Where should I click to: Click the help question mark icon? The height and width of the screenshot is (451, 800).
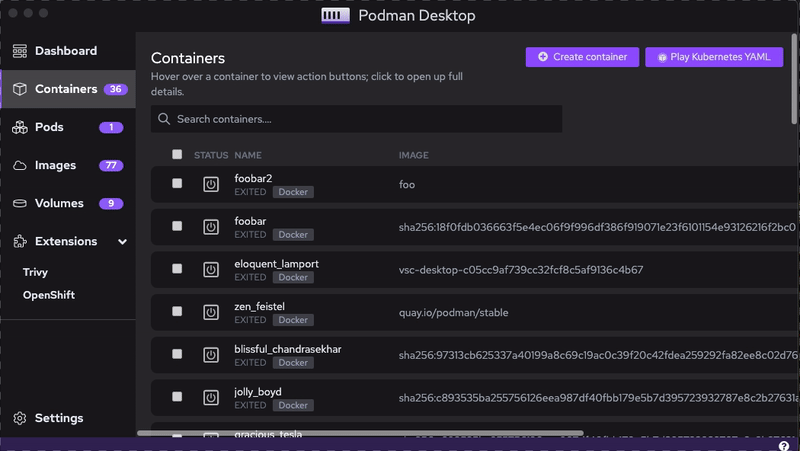point(784,446)
